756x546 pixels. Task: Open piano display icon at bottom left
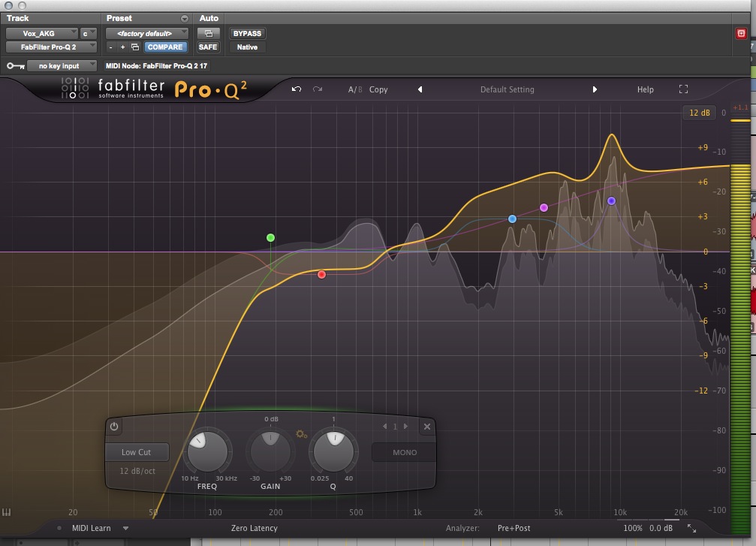coord(6,511)
